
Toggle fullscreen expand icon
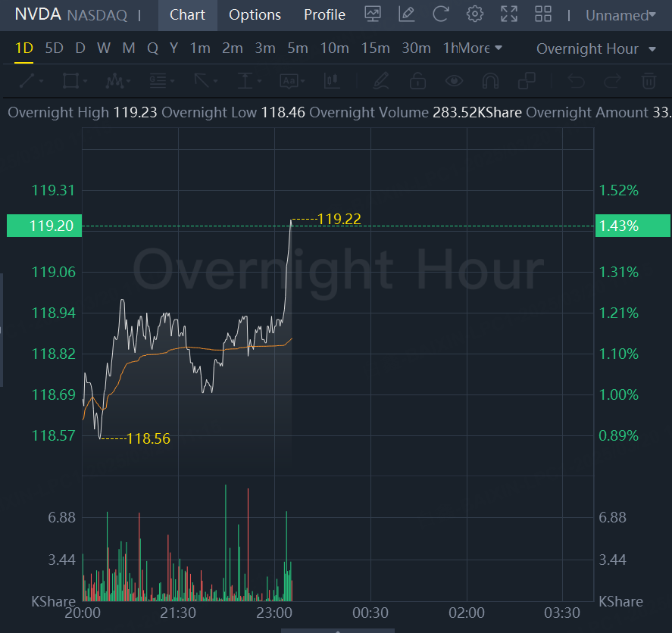point(509,14)
